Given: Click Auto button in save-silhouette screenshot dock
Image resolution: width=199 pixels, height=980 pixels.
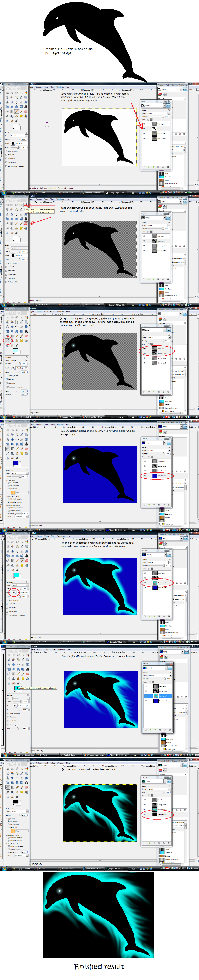Looking at the screenshot, I should coord(185,89).
